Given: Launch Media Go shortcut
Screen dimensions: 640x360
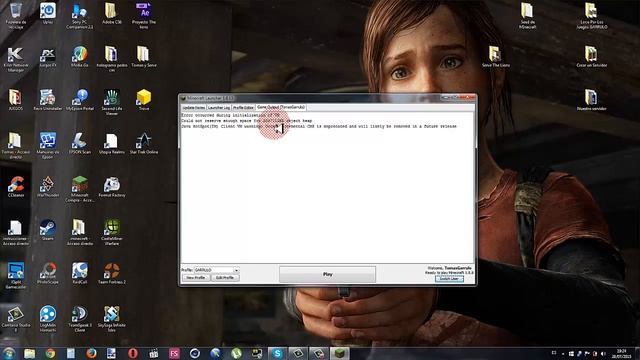Looking at the screenshot, I should [x=80, y=57].
